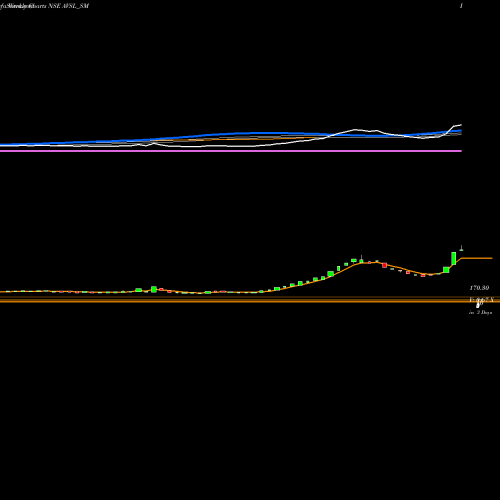Click the flat orange projection line extending right

point(476,258)
